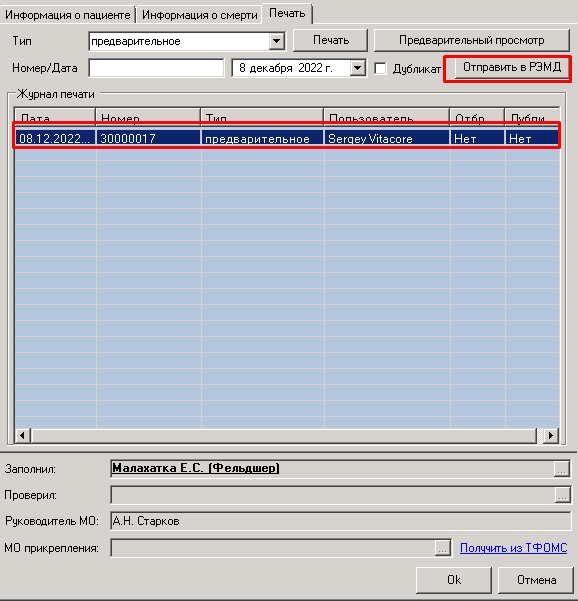Click the left scroll arrow of journal
The height and width of the screenshot is (601, 578).
pyautogui.click(x=23, y=435)
